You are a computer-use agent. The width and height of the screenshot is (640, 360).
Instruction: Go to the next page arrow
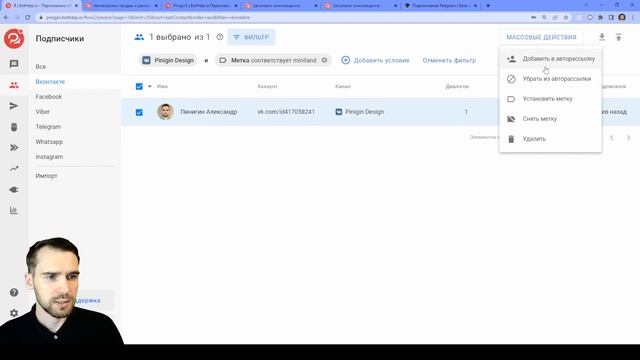tap(628, 138)
